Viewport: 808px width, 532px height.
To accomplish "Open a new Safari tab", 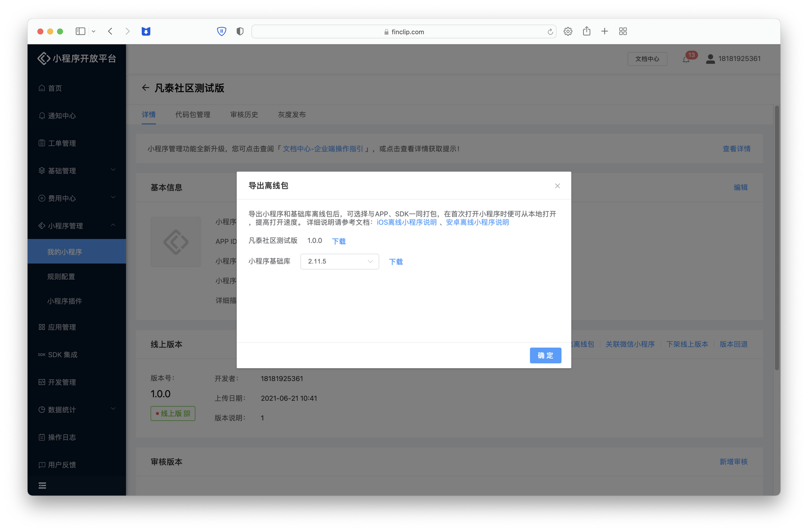I will pyautogui.click(x=604, y=31).
